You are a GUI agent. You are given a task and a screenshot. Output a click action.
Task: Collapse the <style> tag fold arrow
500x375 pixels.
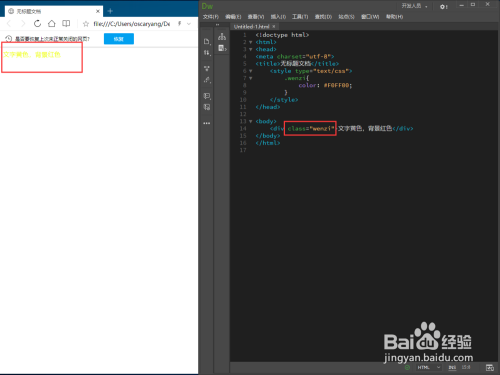(251, 71)
